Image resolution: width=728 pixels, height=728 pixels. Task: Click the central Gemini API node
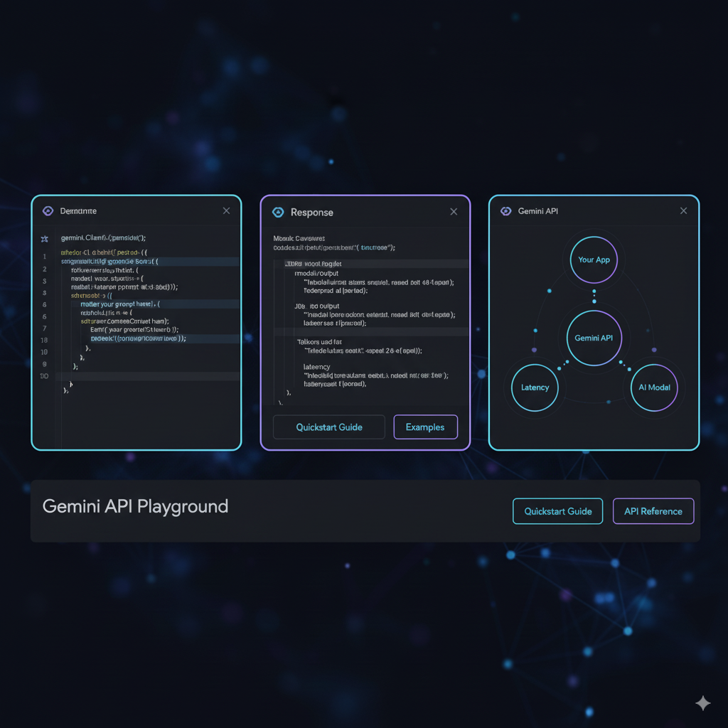594,338
